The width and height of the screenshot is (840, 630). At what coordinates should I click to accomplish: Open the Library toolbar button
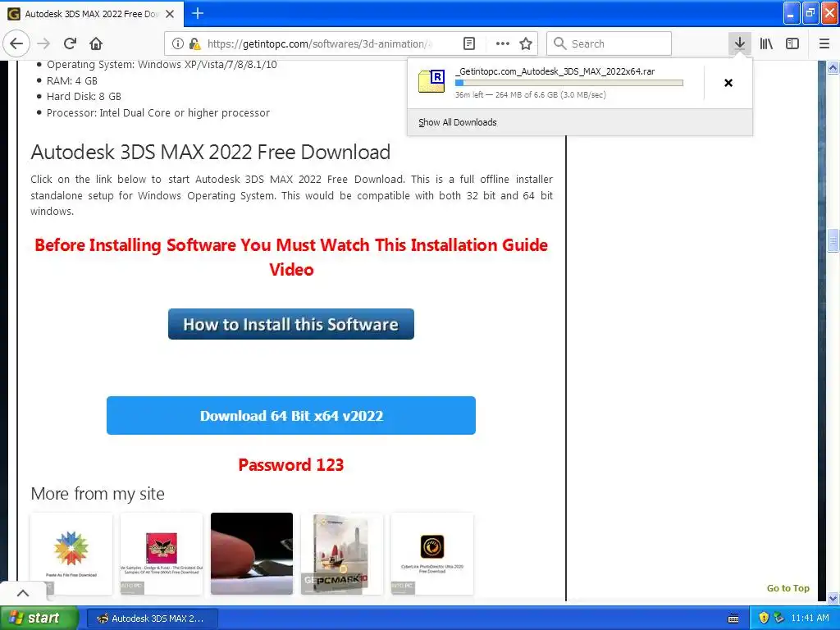click(766, 43)
